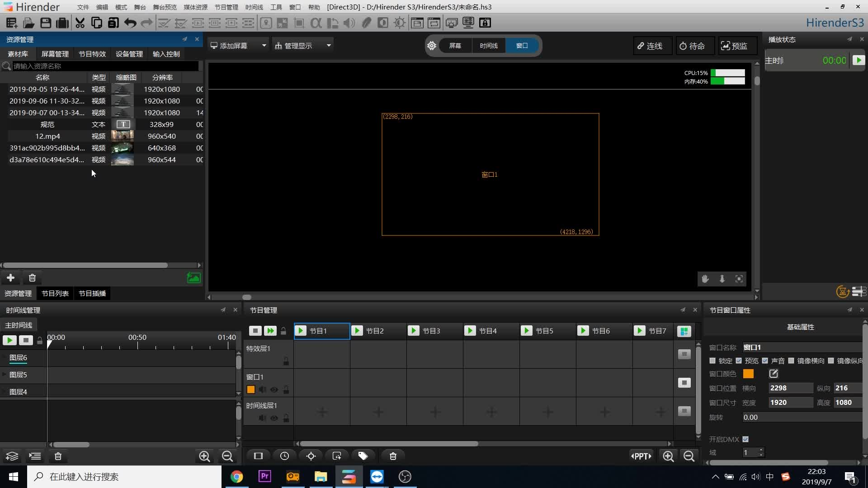This screenshot has height=488, width=868.
Task: Click the PPT button in 节目管理
Action: click(x=641, y=456)
